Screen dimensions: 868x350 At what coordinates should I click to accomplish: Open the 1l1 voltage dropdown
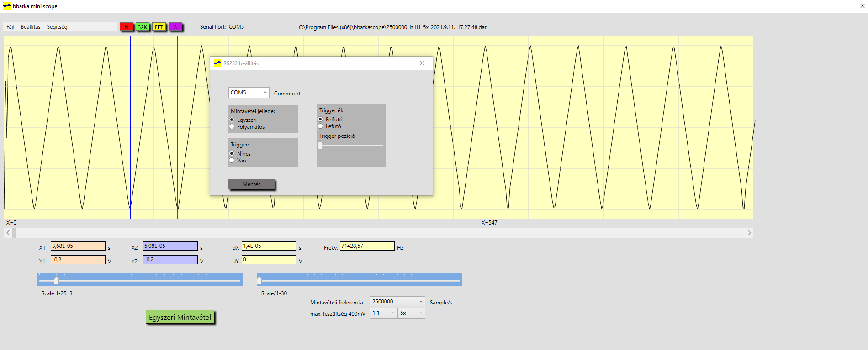click(x=383, y=313)
